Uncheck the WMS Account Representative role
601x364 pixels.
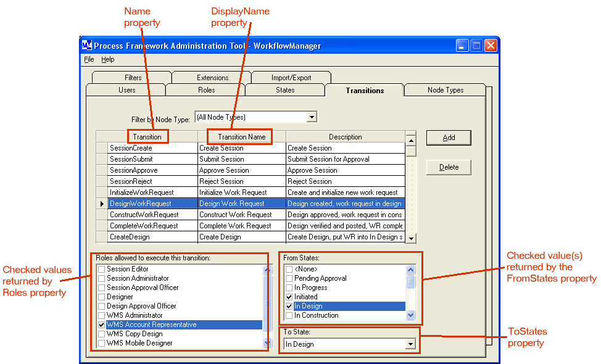tap(102, 325)
